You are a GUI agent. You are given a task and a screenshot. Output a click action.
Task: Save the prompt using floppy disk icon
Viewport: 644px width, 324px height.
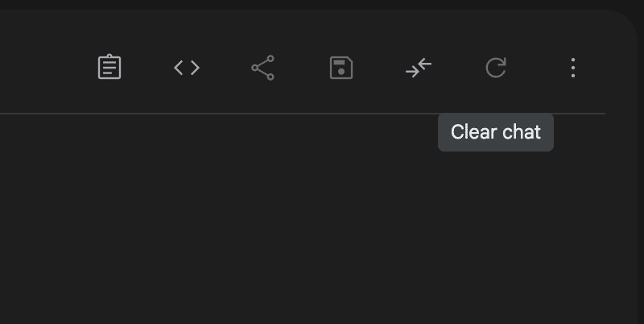point(341,68)
